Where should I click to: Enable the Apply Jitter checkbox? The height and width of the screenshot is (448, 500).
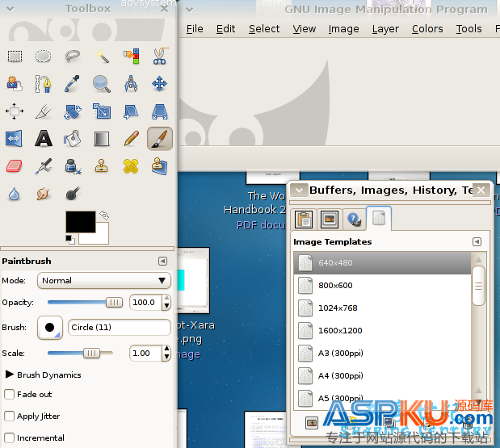pos(9,417)
